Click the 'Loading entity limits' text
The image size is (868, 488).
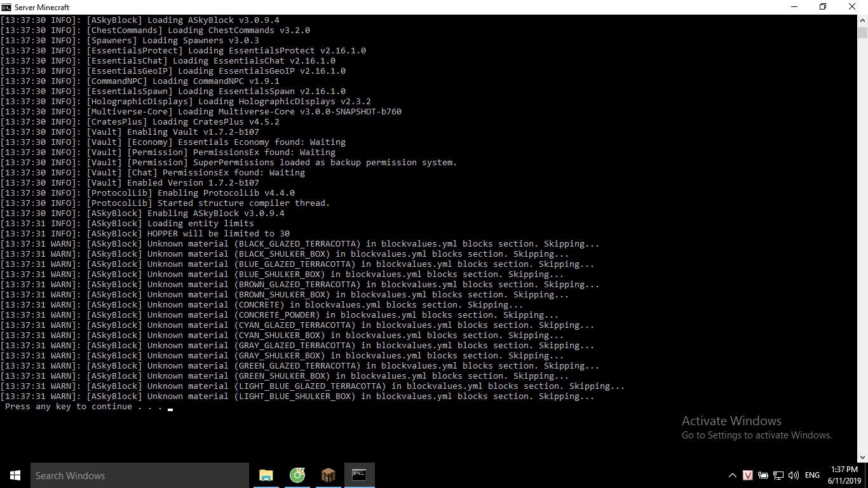(201, 224)
